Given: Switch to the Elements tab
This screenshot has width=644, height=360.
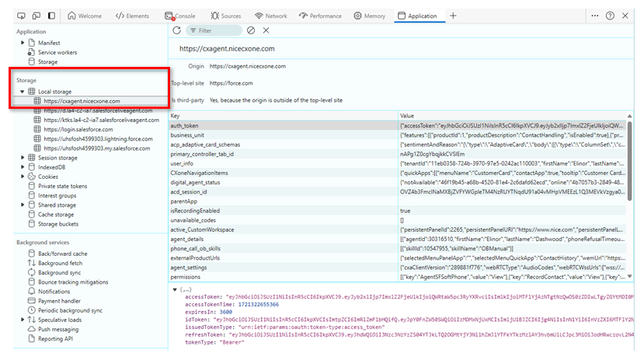Looking at the screenshot, I should (132, 16).
